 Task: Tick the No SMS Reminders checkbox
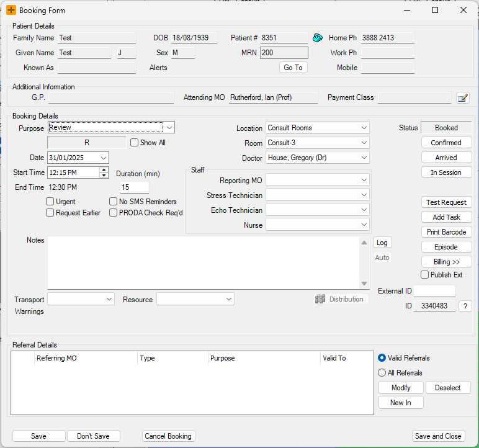point(114,202)
